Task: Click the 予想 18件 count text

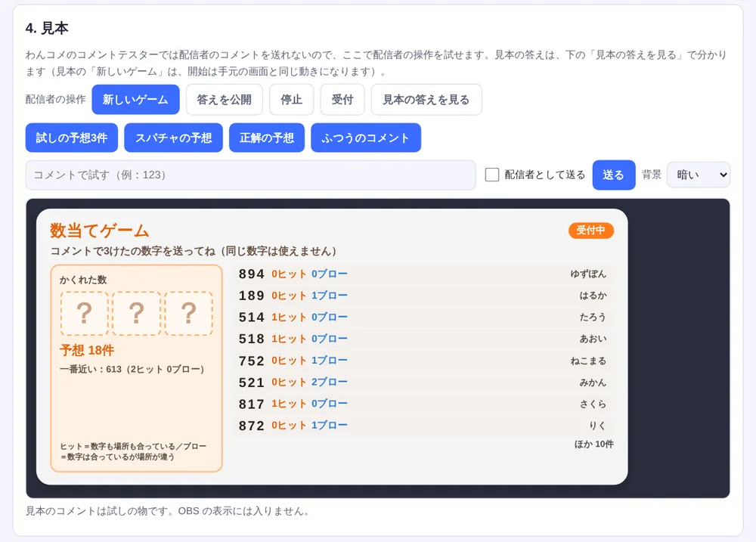Action: pyautogui.click(x=87, y=350)
